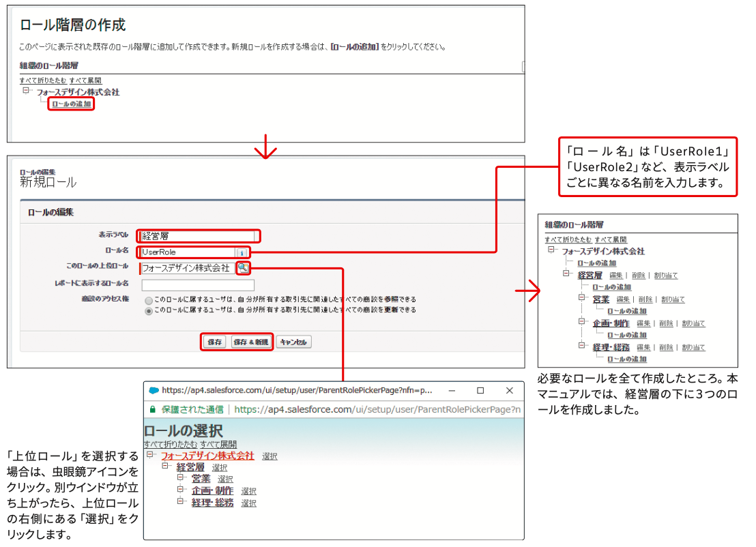
Task: Click the magnifier lookup icon for parent role
Action: (x=244, y=268)
